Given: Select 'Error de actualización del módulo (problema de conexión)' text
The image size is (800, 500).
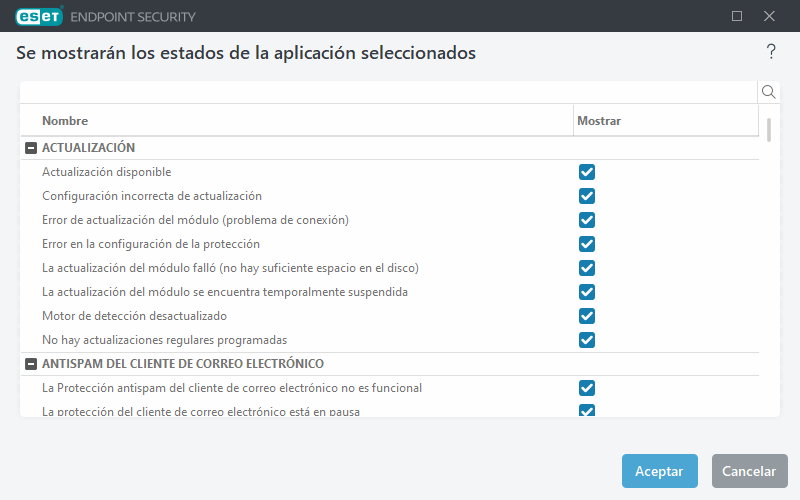Looking at the screenshot, I should (x=195, y=220).
